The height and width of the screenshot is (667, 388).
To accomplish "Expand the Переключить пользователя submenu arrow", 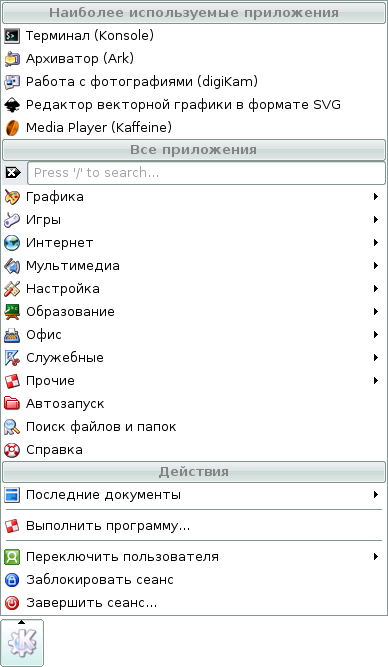I will tap(376, 556).
